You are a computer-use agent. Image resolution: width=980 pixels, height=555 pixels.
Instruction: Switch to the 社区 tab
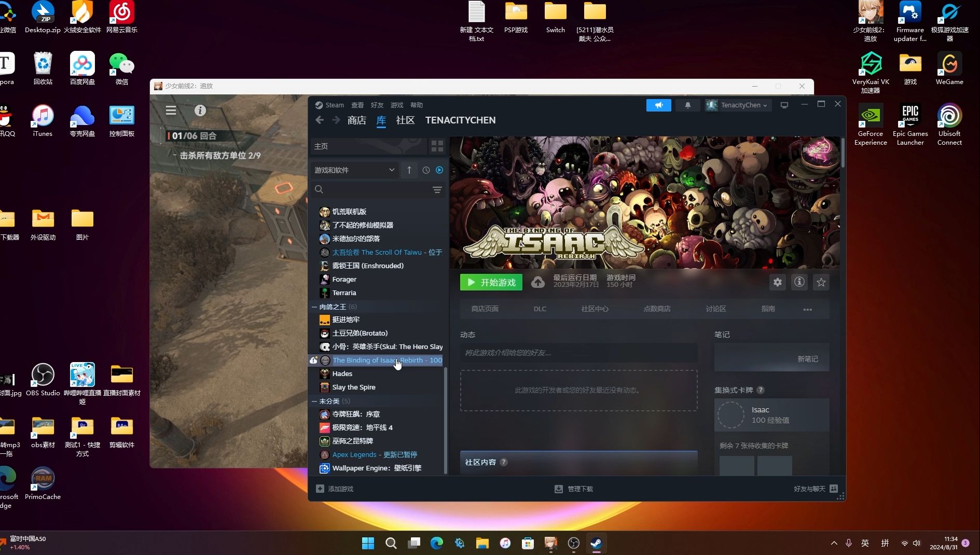click(x=405, y=120)
